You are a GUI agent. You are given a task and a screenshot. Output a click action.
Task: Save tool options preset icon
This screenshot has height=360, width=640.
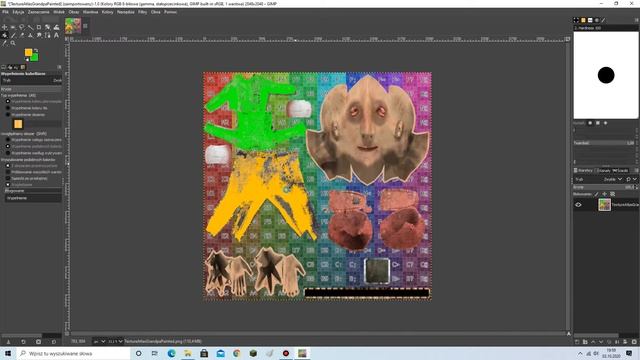pos(8,342)
